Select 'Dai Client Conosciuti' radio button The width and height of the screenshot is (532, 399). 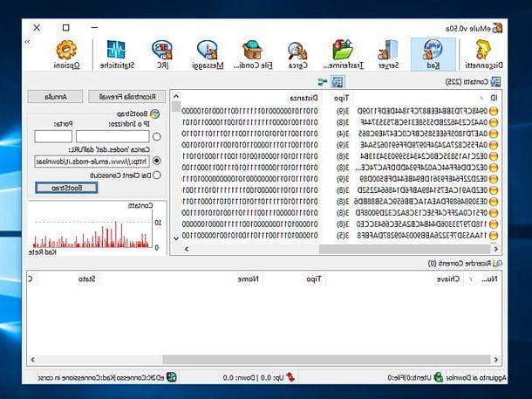click(x=156, y=175)
